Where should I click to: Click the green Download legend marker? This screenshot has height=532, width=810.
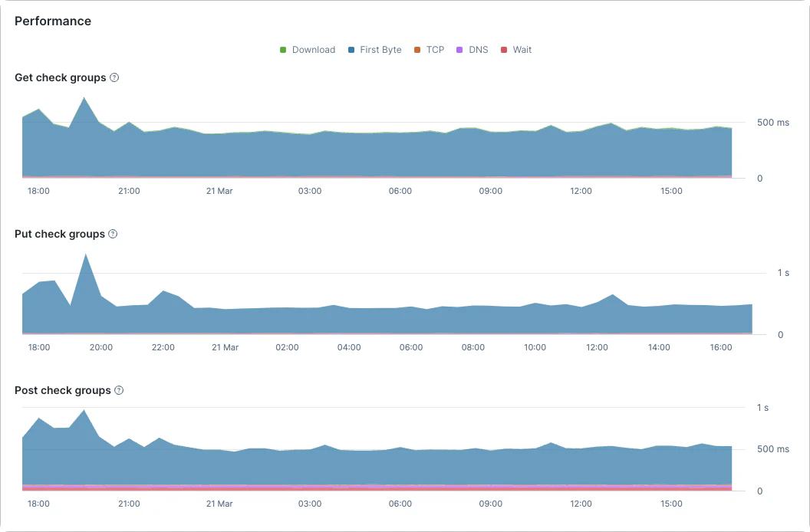point(282,49)
